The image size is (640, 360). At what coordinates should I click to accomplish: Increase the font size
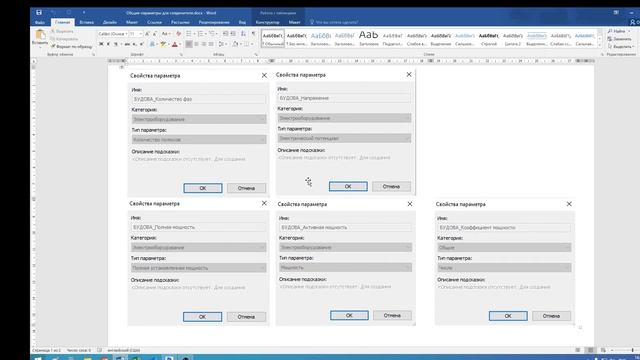tap(147, 34)
